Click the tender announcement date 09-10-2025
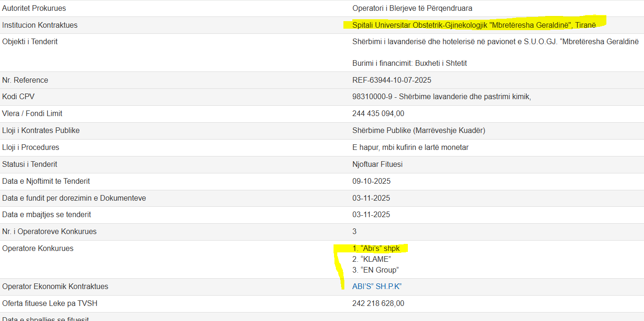The image size is (644, 321). (x=371, y=181)
